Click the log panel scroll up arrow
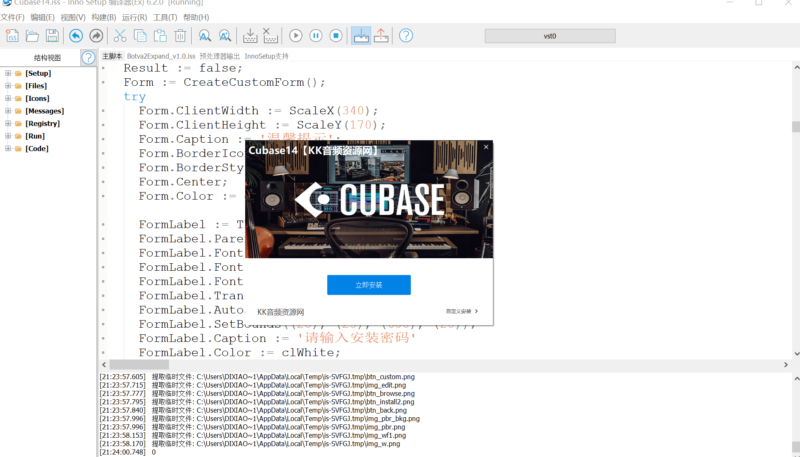 (796, 378)
